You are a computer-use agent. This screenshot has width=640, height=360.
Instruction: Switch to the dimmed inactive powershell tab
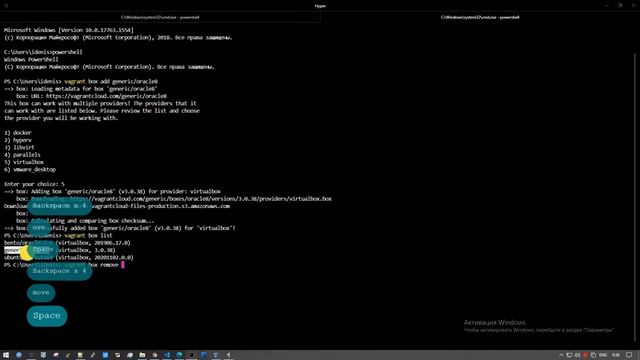coord(160,17)
